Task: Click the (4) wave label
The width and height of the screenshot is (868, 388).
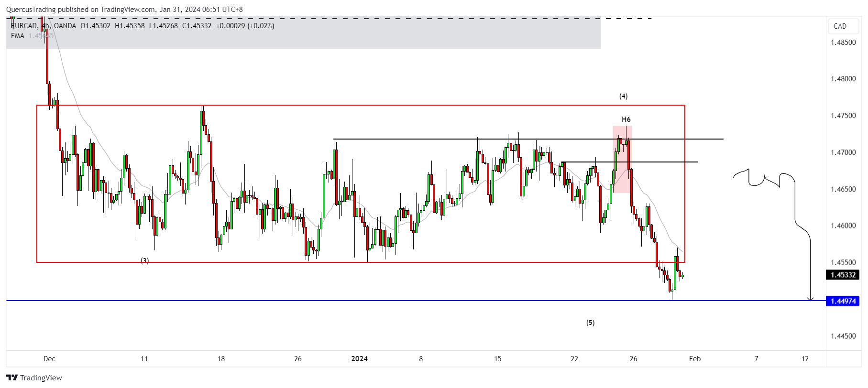Action: click(x=624, y=96)
